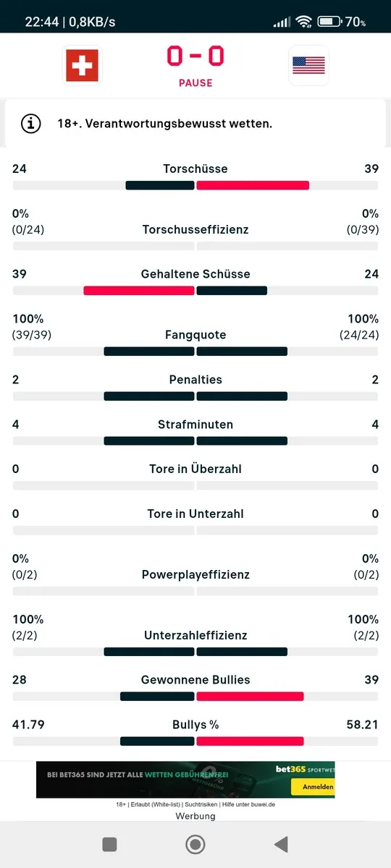Click the Anmelden button in bet365 ad
391x868 pixels.
(x=313, y=787)
